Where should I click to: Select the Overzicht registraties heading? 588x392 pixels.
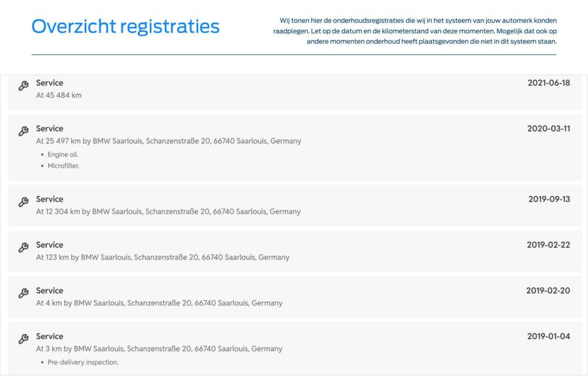[125, 26]
